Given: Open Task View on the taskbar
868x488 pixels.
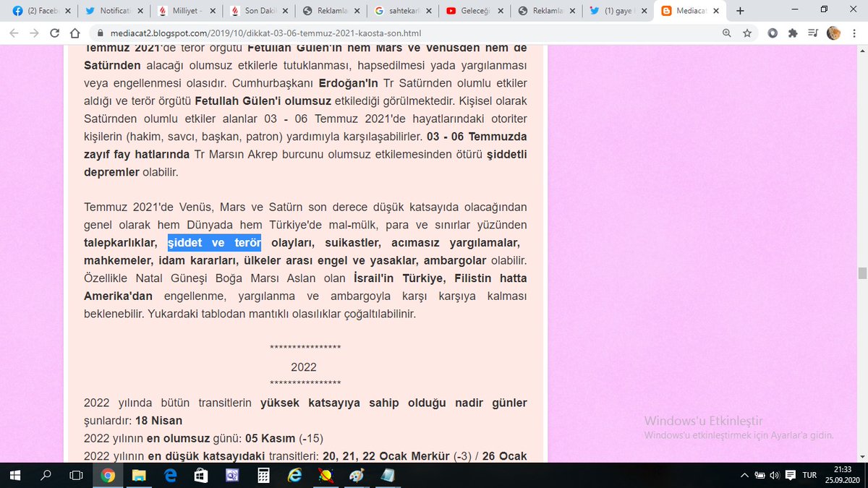Looking at the screenshot, I should [x=76, y=475].
